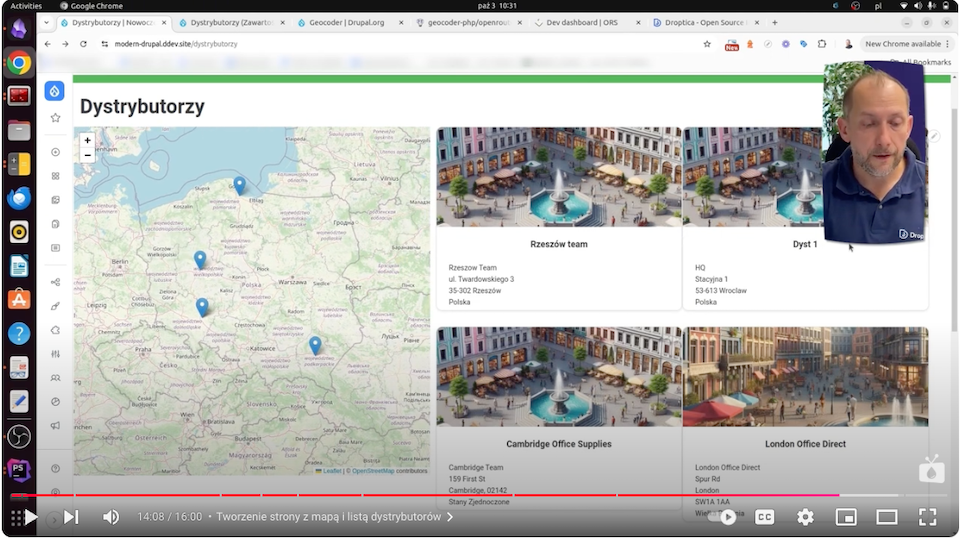Viewport: 960px width, 539px height.
Task: Click the address bar URL
Action: click(176, 44)
